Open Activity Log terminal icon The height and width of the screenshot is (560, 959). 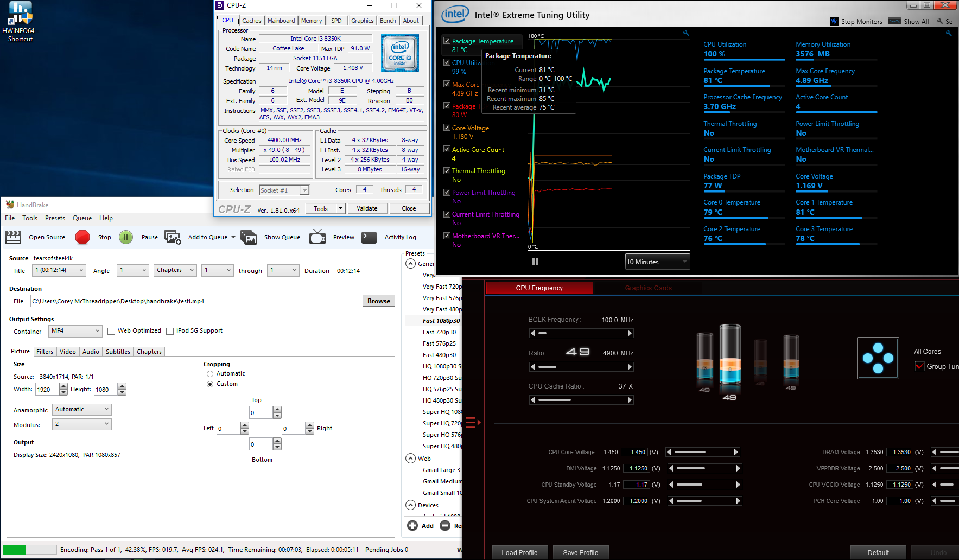click(369, 237)
